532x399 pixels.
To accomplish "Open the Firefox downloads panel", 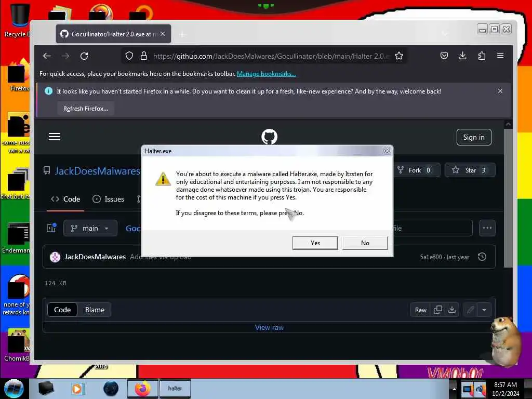I will click(x=462, y=56).
